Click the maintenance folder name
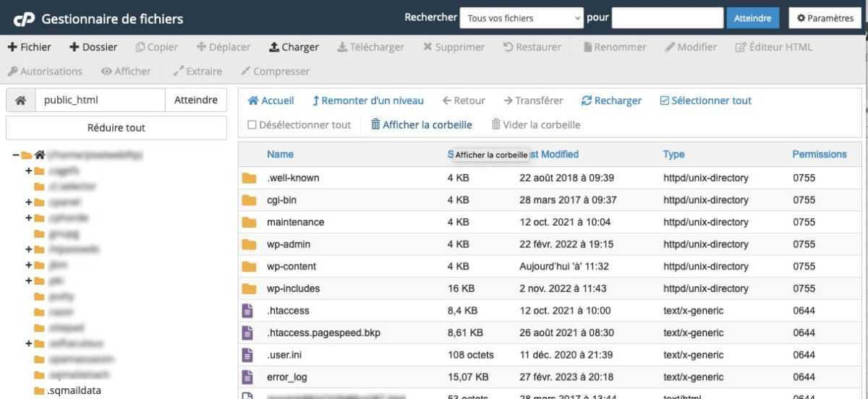This screenshot has width=868, height=399. pos(296,222)
